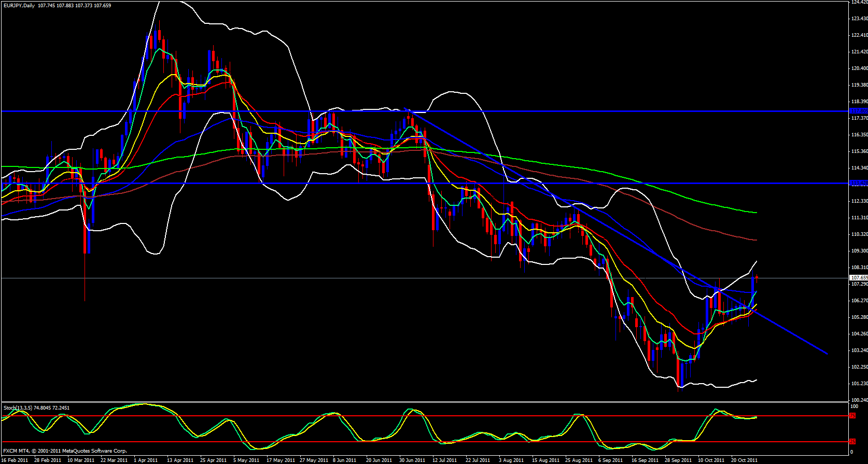
Task: Click the 100 label on the stochastic scale
Action: (855, 406)
